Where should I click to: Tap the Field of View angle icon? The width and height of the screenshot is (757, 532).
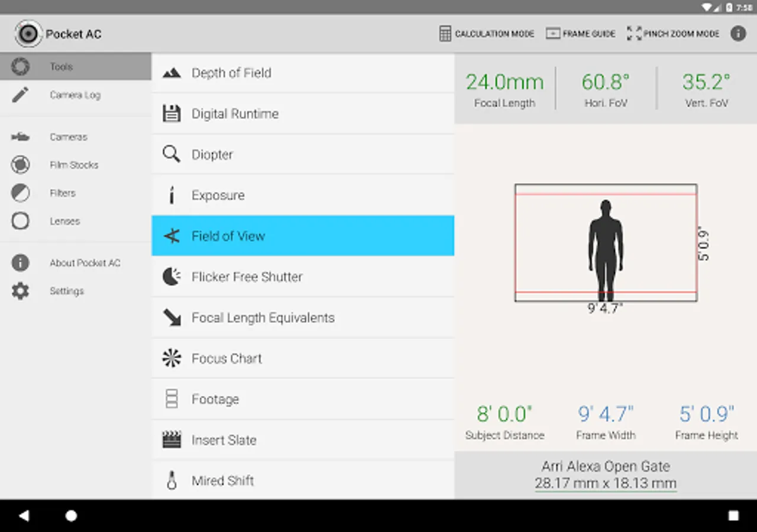click(x=172, y=236)
